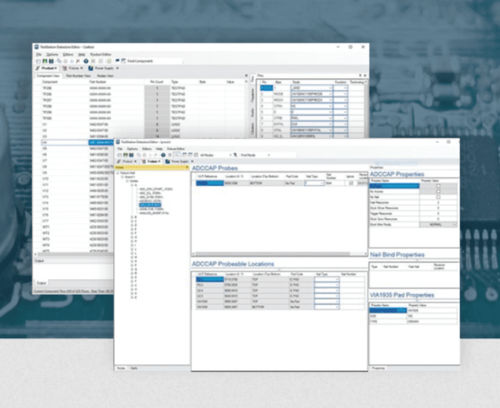Select the Component View sub-tab
This screenshot has width=500, height=408.
tap(48, 76)
